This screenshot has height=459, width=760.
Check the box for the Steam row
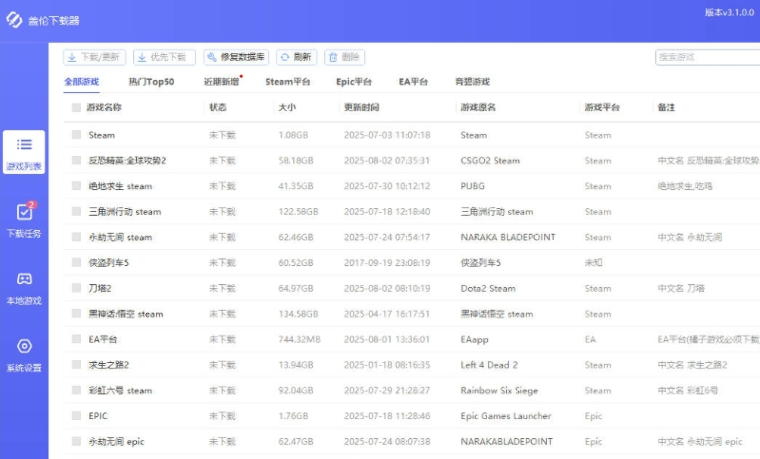click(x=76, y=134)
